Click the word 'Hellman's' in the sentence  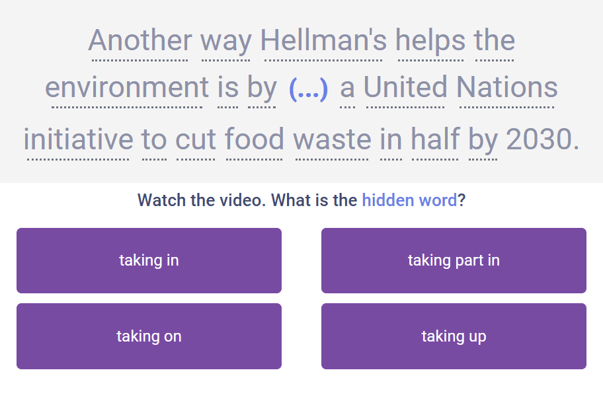point(323,41)
